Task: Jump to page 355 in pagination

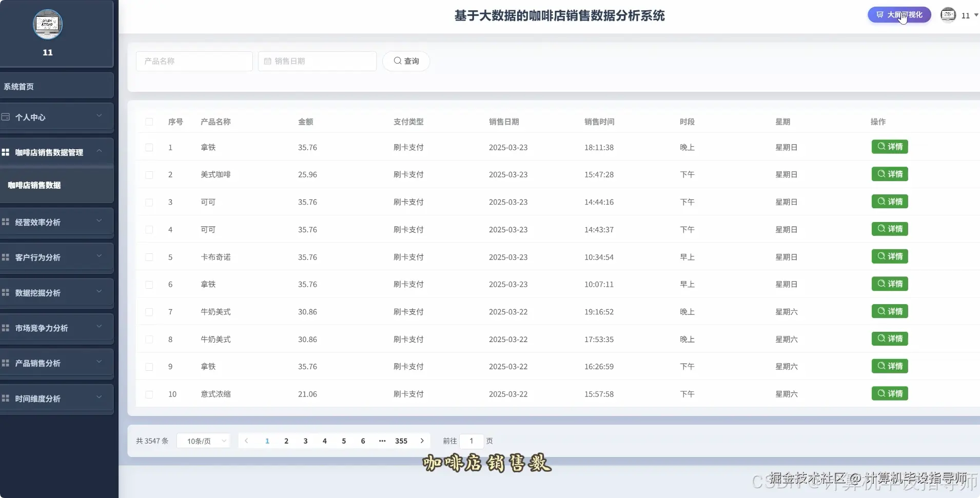Action: (x=401, y=441)
